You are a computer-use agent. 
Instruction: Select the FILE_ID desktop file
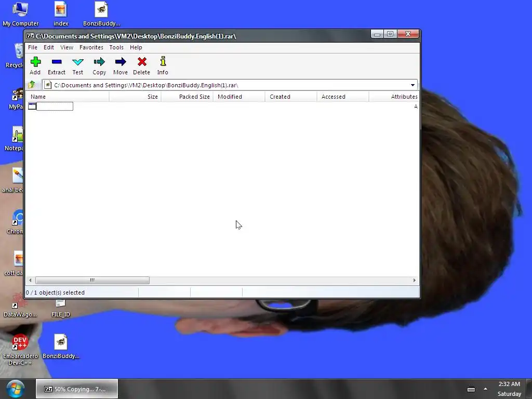[61, 308]
